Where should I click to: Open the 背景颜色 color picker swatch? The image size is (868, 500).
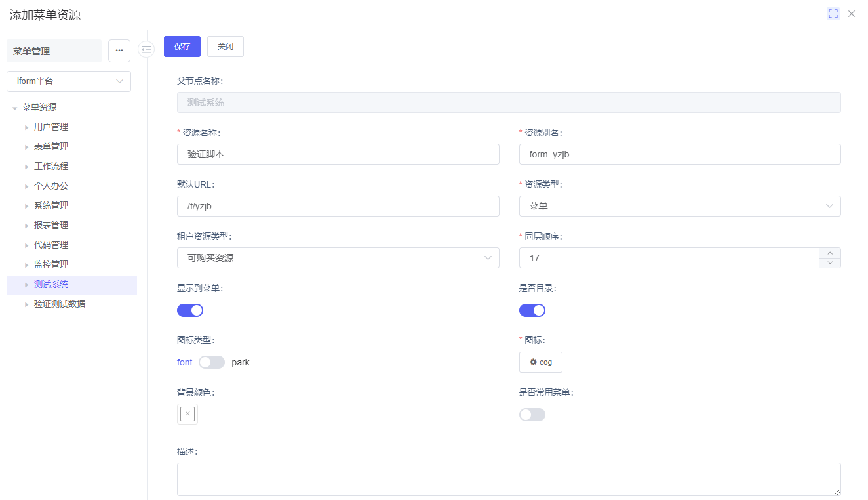pos(187,414)
